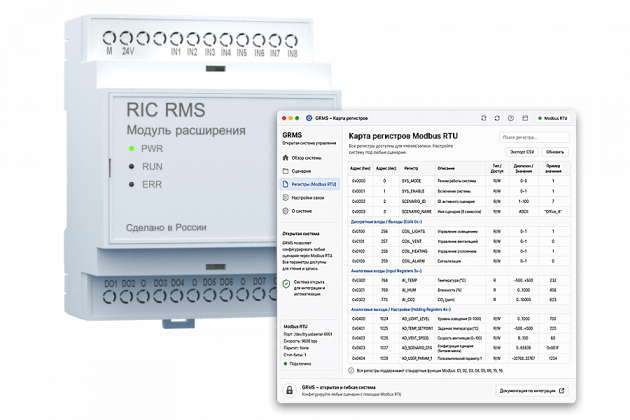Click the panel layout icon in title bar

pyautogui.click(x=525, y=118)
